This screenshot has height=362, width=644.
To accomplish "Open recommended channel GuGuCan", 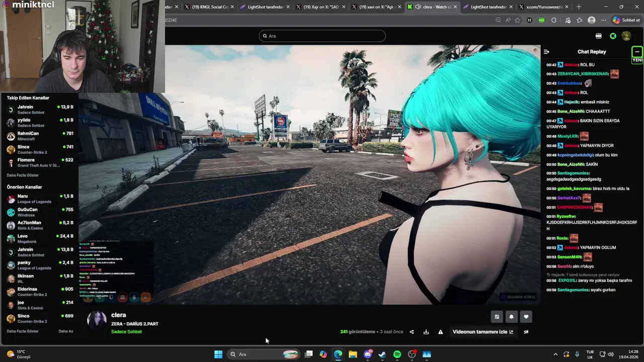I will [x=40, y=212].
